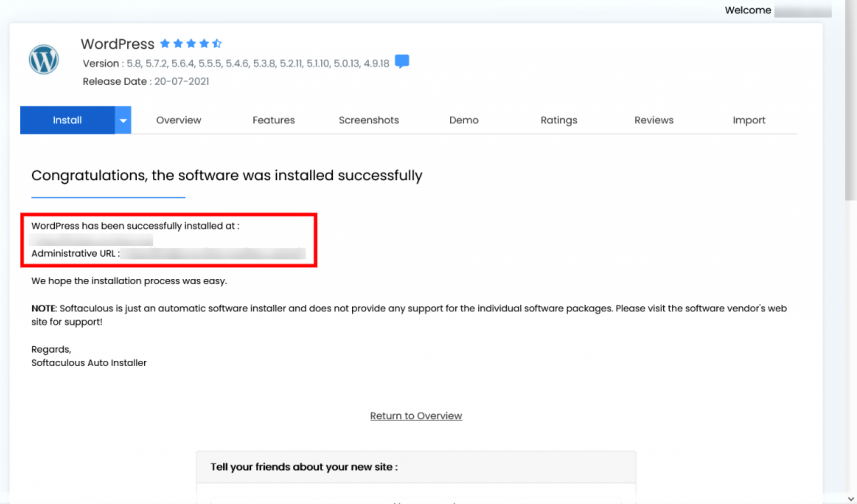Switch to the Overview tab
This screenshot has width=857, height=504.
[179, 120]
